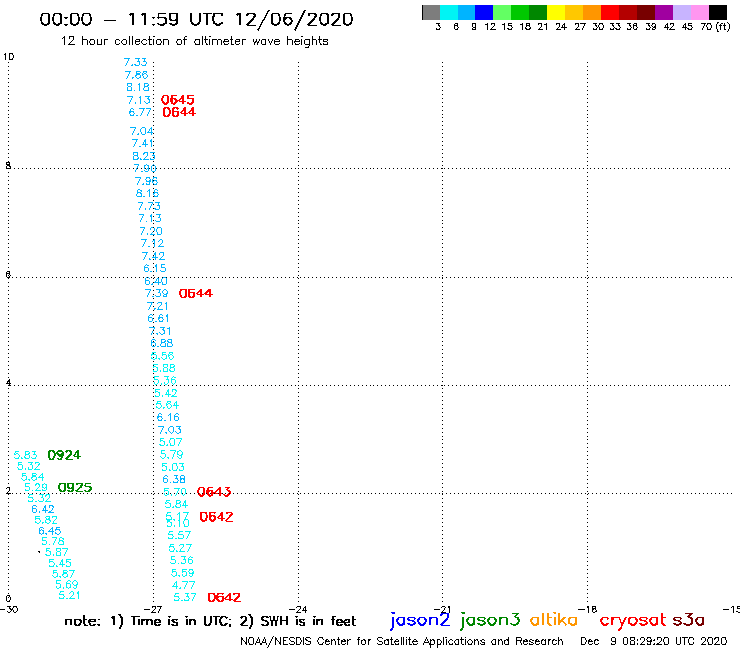Click the wave height value 7.03
Viewport: 740px width, 650px height.
tap(169, 430)
